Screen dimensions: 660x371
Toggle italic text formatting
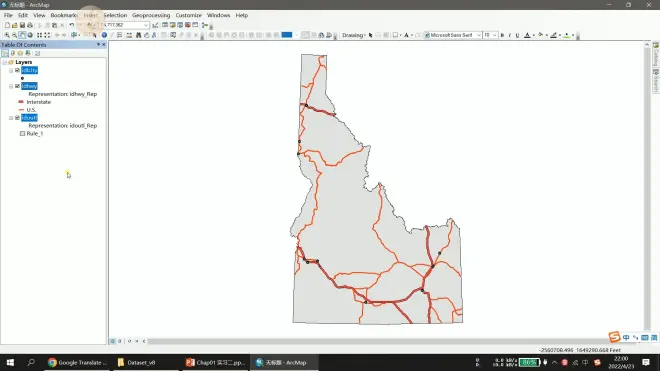tap(510, 35)
